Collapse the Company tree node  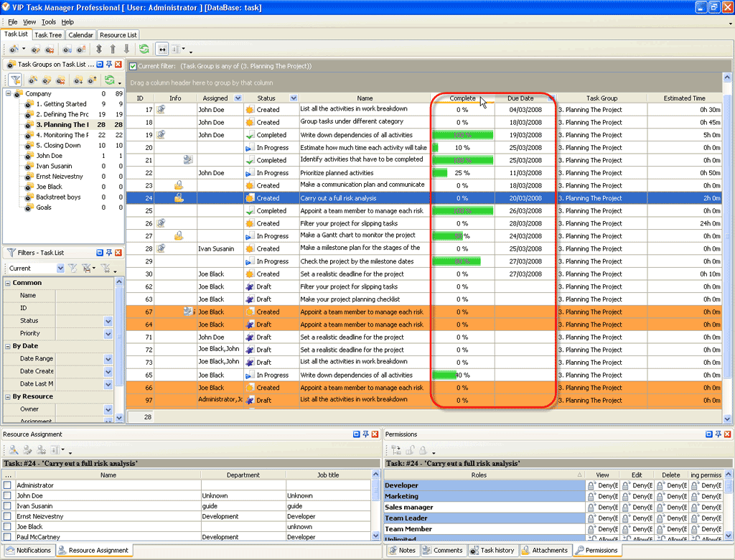[x=8, y=93]
